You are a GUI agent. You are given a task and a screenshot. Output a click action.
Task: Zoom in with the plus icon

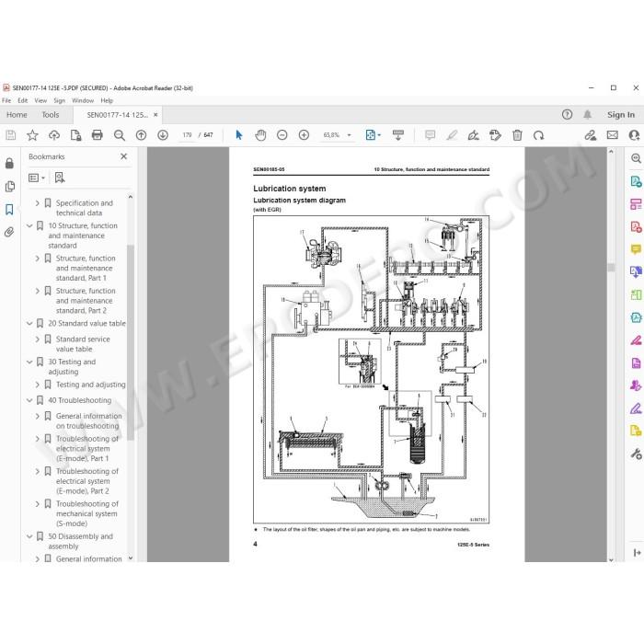304,135
